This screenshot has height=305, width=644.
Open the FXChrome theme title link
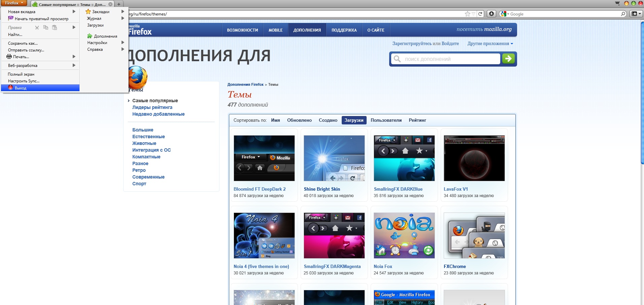(455, 266)
